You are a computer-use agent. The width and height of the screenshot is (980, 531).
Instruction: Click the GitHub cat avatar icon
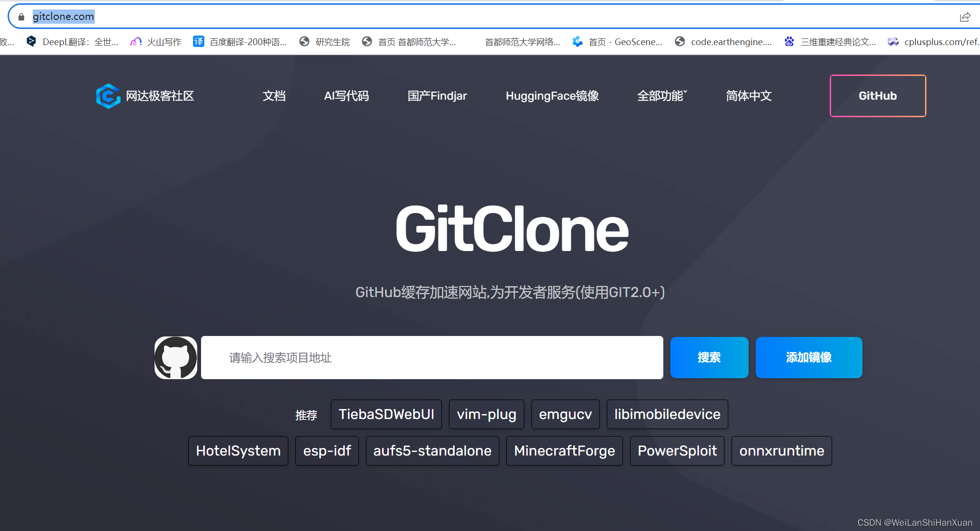coord(175,357)
